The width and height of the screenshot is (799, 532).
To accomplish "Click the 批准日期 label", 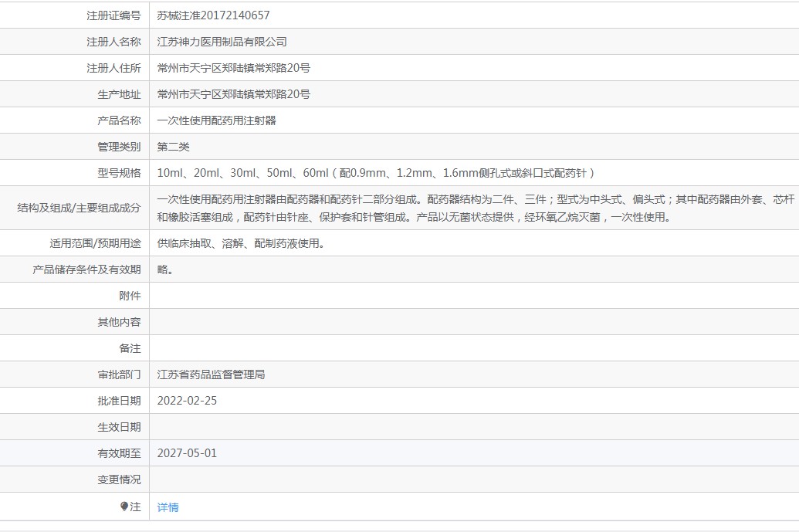I will coord(119,401).
